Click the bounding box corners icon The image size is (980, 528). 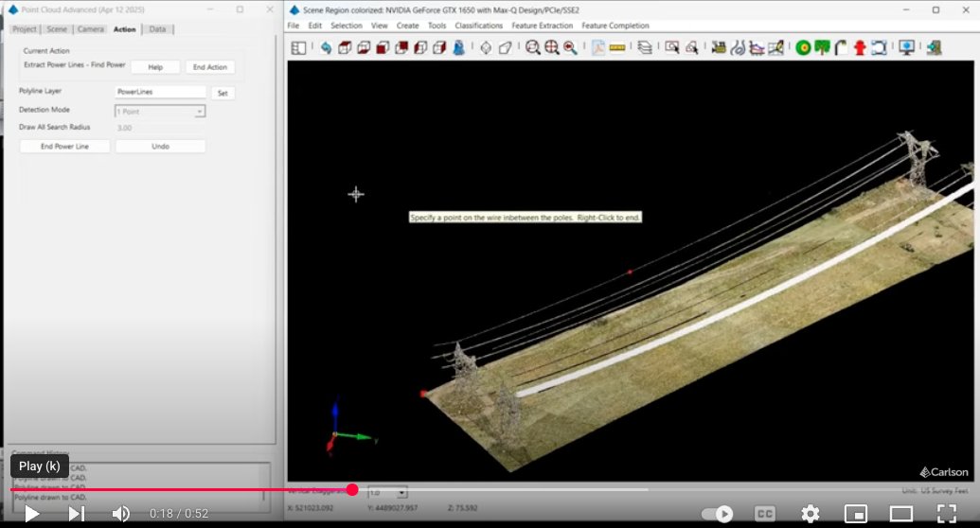(x=879, y=47)
